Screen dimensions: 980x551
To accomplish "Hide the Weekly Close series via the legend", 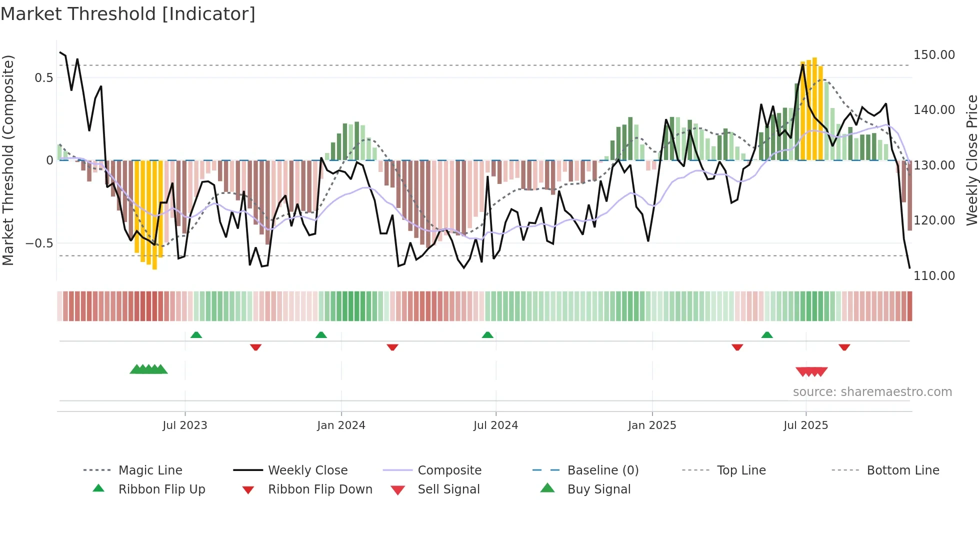I will coord(307,470).
